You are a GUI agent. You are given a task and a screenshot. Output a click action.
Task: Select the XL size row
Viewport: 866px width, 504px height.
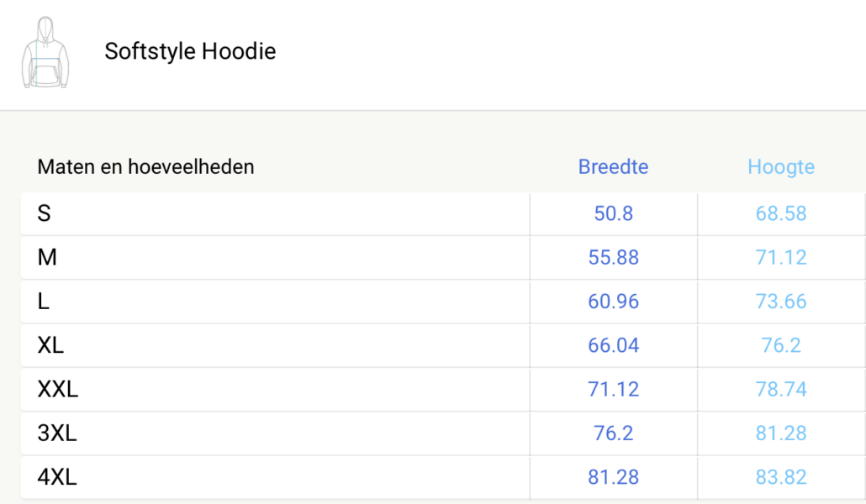point(443,345)
